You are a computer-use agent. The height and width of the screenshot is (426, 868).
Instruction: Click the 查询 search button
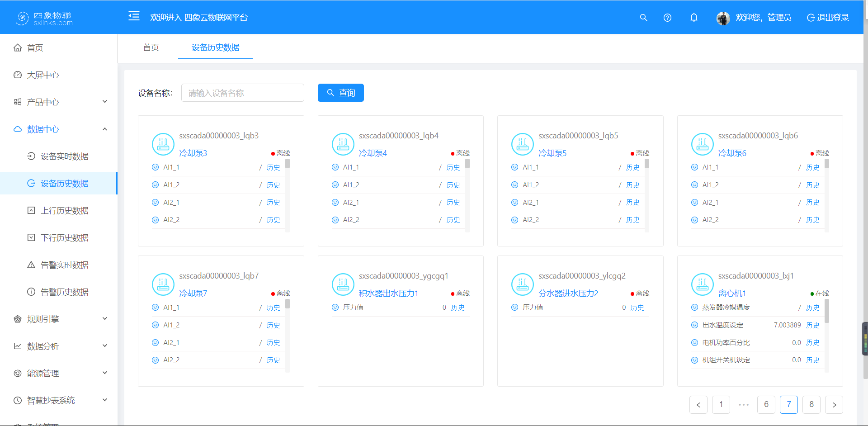point(340,93)
